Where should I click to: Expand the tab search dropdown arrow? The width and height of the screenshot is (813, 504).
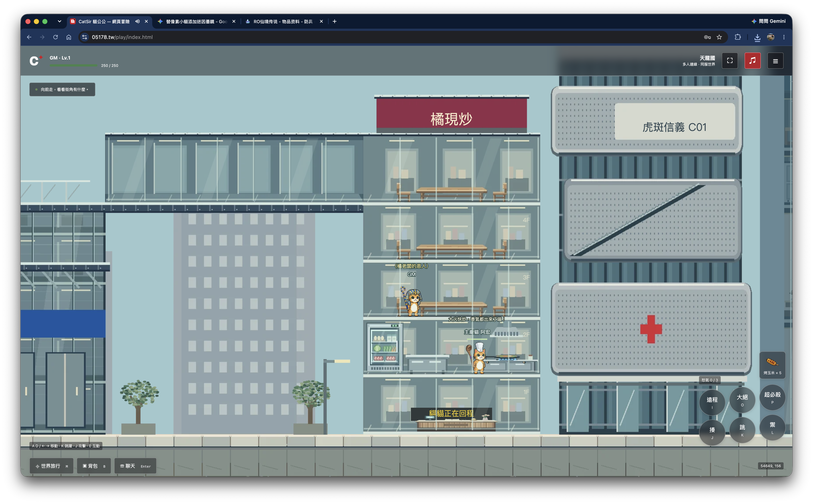pyautogui.click(x=59, y=21)
